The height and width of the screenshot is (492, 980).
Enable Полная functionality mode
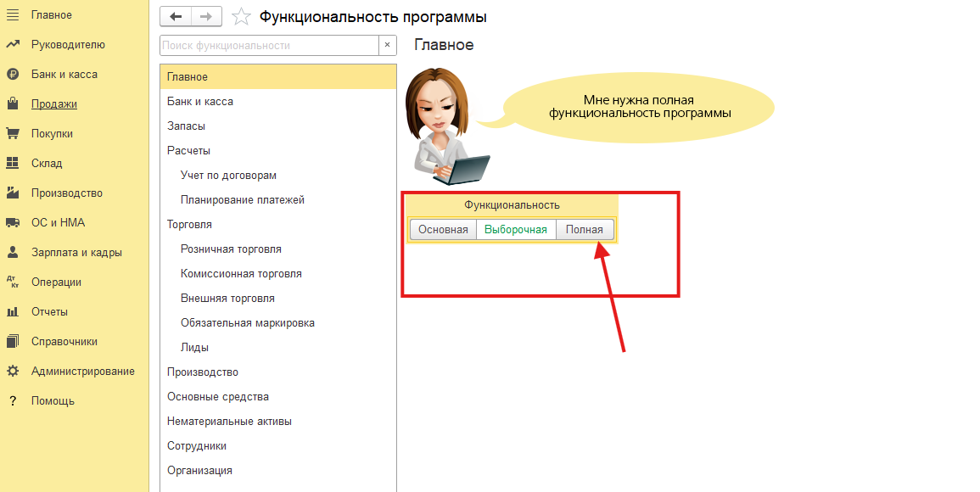[x=585, y=230]
